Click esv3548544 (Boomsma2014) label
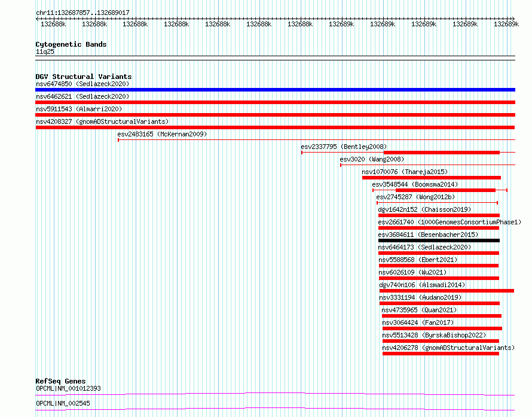The width and height of the screenshot is (532, 417). point(415,184)
